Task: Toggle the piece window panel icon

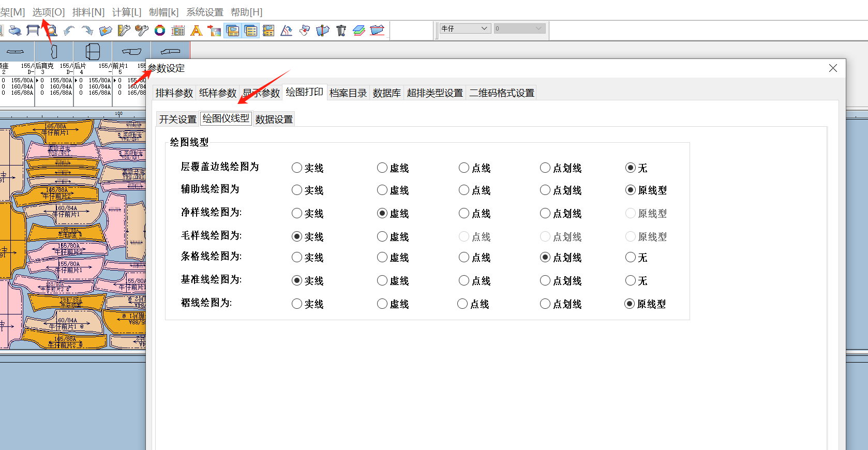Action: 233,31
